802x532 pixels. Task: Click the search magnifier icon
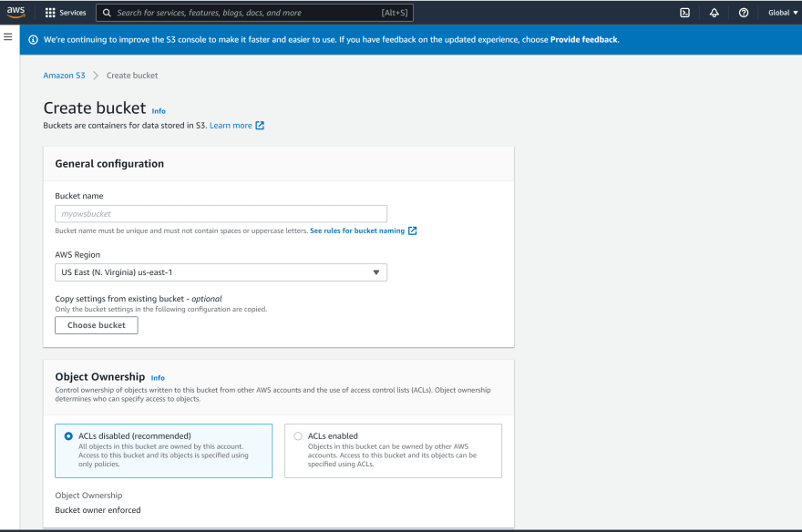point(107,13)
